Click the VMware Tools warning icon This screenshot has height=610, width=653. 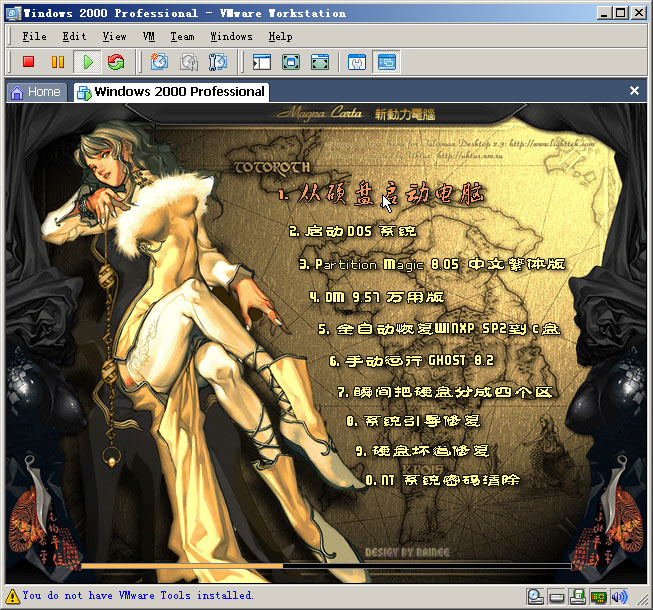[x=12, y=596]
